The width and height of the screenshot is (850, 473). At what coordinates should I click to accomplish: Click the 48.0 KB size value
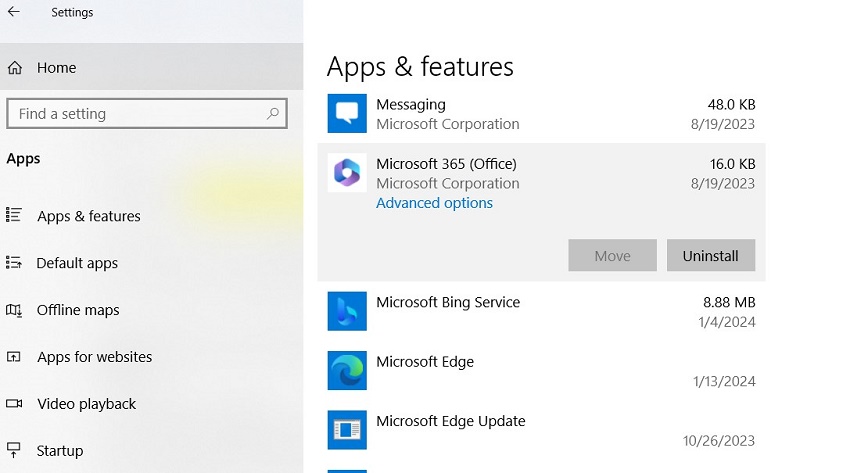coord(731,105)
